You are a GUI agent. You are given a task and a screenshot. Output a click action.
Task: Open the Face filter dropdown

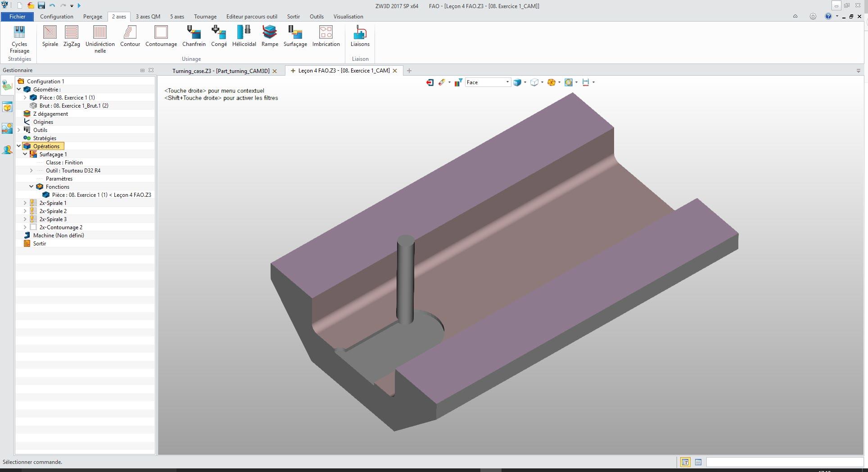pyautogui.click(x=507, y=82)
